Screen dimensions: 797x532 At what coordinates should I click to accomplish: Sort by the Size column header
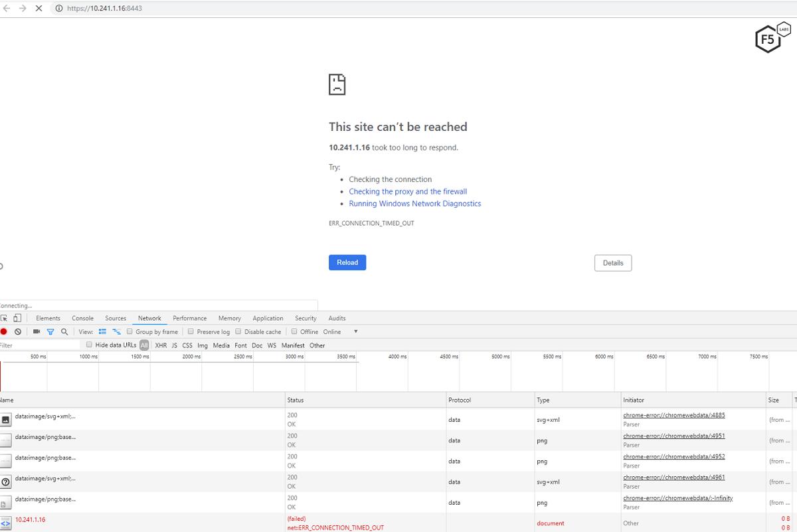[x=778, y=400]
